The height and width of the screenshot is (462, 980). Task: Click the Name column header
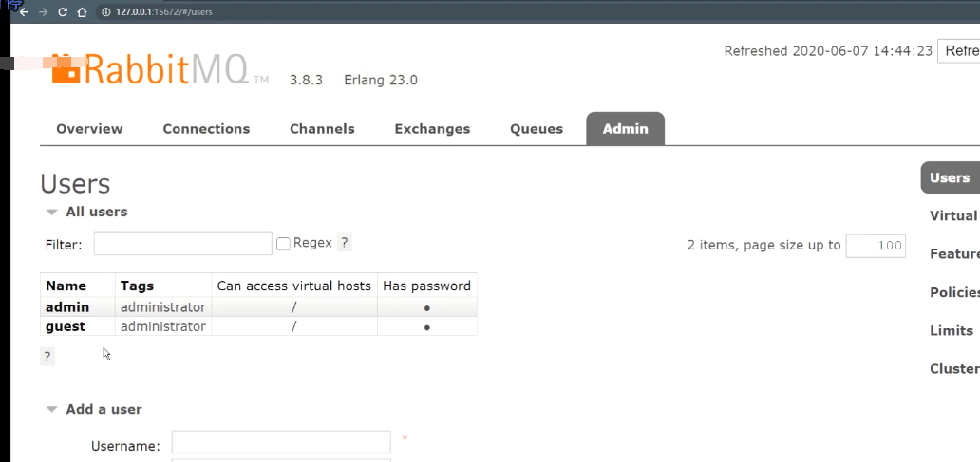coord(66,286)
